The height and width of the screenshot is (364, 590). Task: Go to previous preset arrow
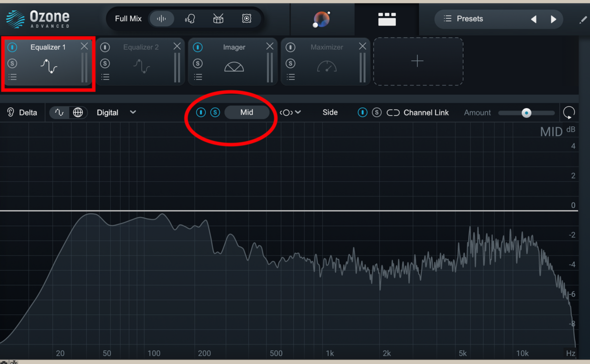click(534, 19)
